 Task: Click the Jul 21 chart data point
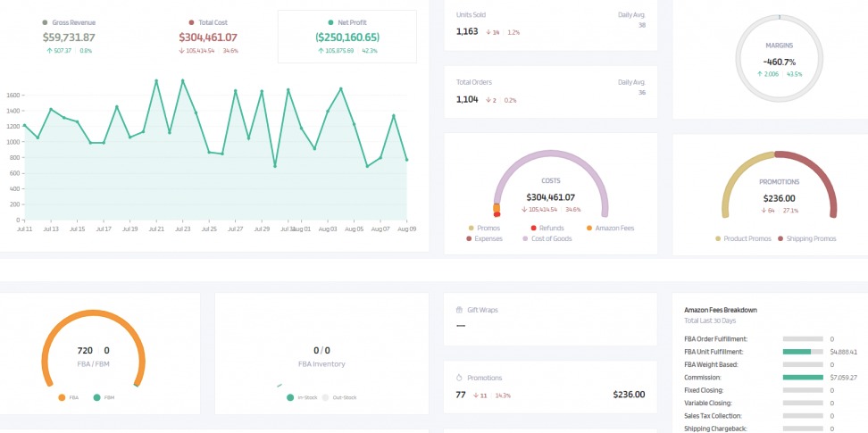(x=156, y=81)
